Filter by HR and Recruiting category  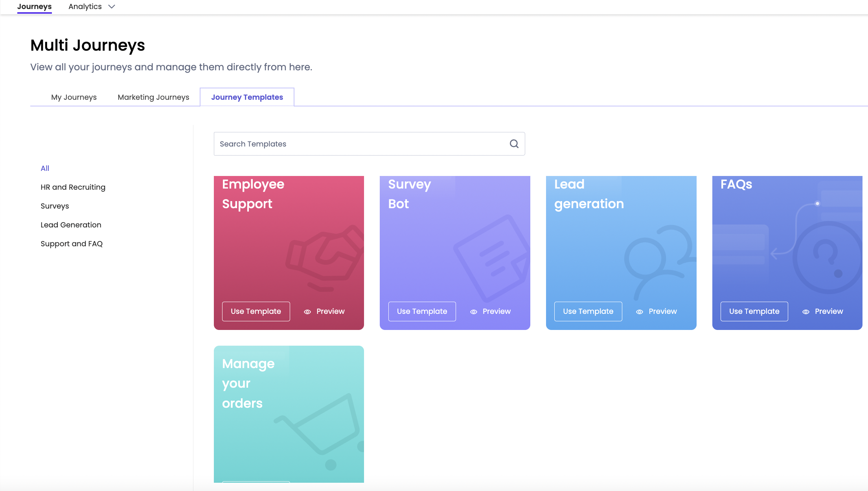[73, 187]
